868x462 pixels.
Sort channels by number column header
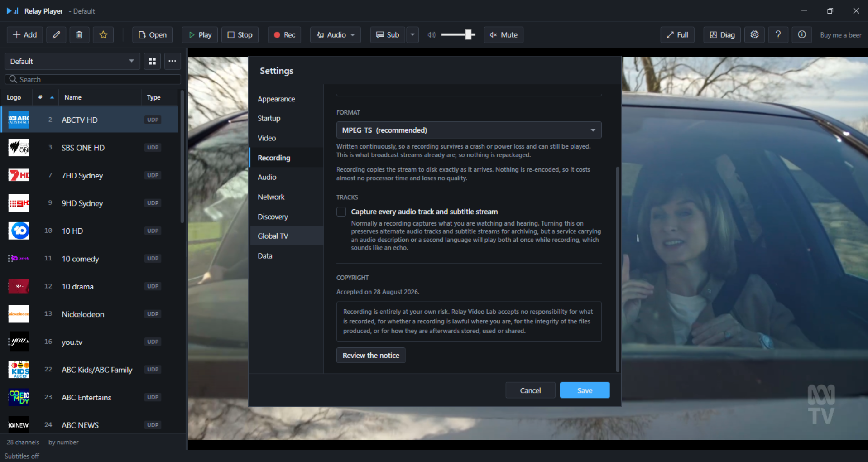pos(46,97)
